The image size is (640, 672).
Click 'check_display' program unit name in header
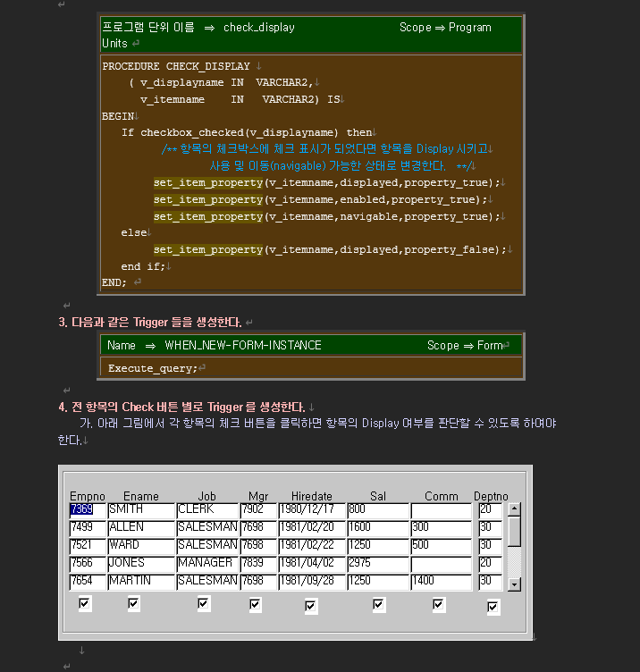pyautogui.click(x=259, y=28)
